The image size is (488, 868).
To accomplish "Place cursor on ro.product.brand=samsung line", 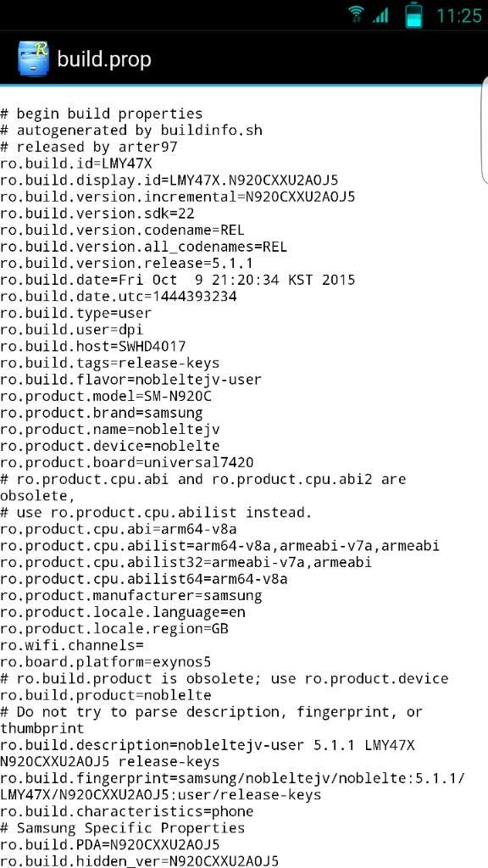I will tap(102, 413).
